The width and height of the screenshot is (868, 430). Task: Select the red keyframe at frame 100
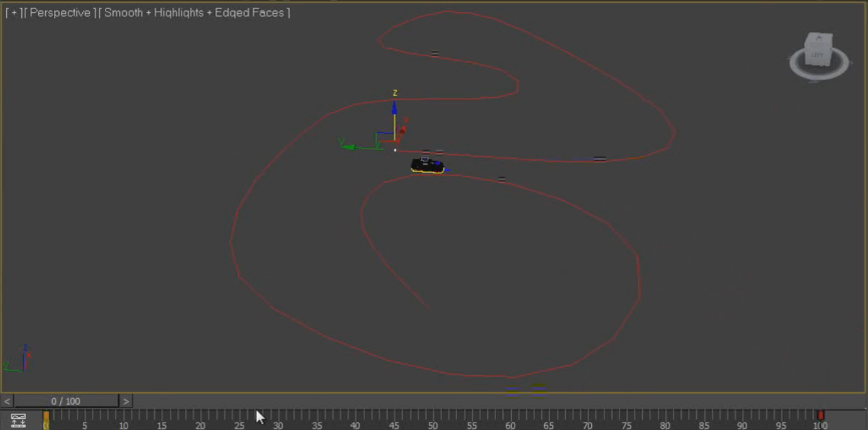[x=820, y=416]
